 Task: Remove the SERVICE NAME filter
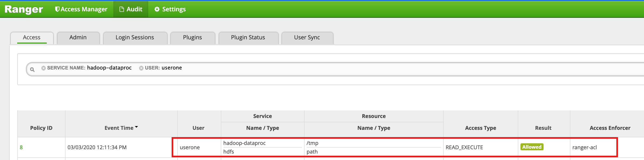pyautogui.click(x=43, y=68)
